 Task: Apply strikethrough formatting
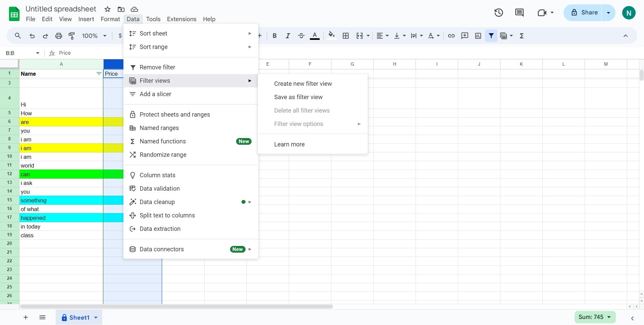(x=301, y=36)
